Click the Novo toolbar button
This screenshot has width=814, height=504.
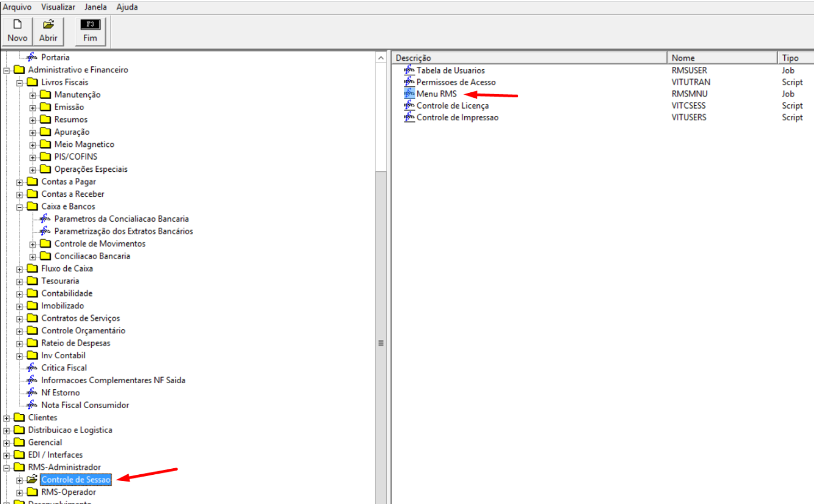18,31
